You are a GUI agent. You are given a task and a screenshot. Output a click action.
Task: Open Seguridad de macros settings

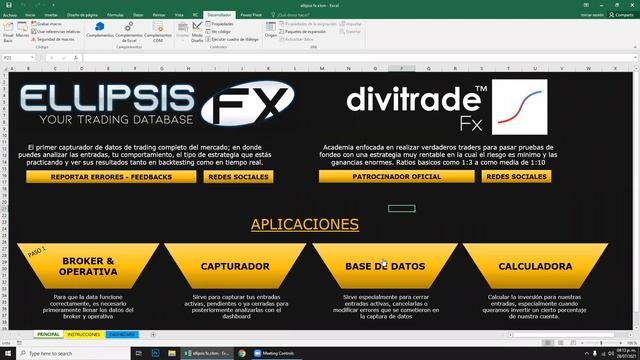pyautogui.click(x=53, y=39)
